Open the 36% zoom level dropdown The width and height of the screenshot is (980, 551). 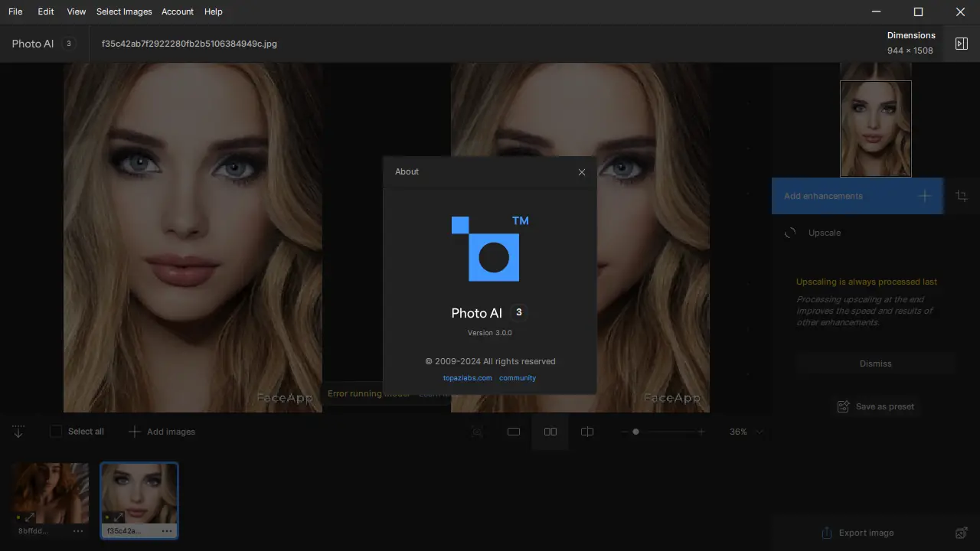[x=759, y=432]
